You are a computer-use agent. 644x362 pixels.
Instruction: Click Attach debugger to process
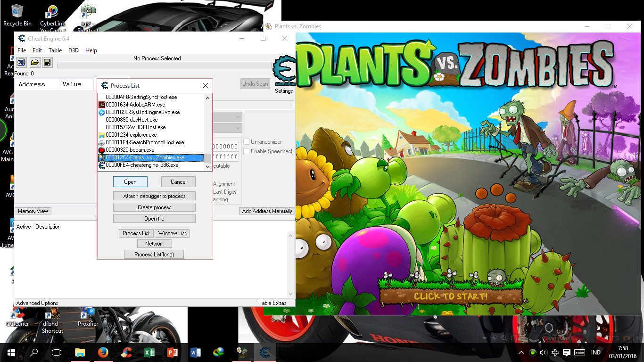pos(154,196)
